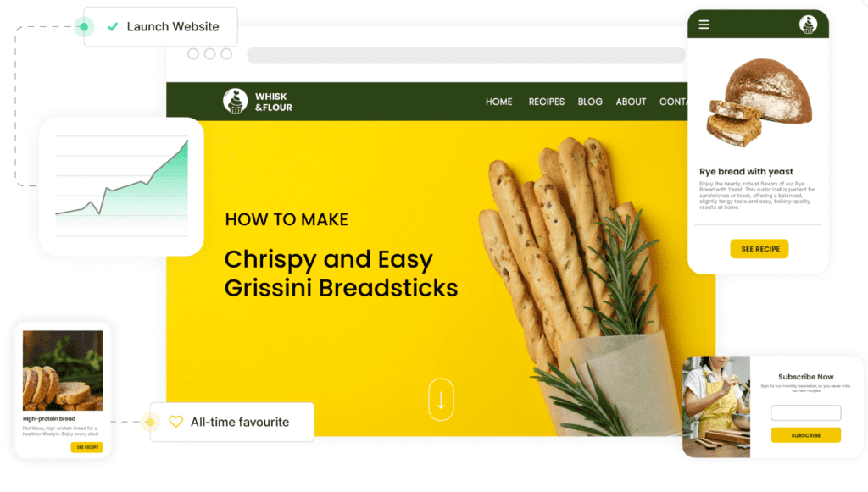868x492 pixels.
Task: Click the third browser window circle
Action: [226, 53]
